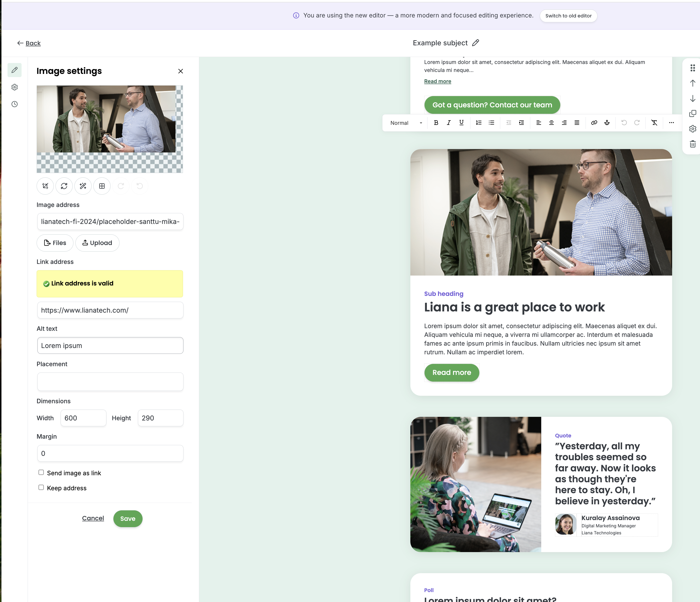This screenshot has width=700, height=602.
Task: Select the woman with laptop quote image
Action: pyautogui.click(x=476, y=484)
